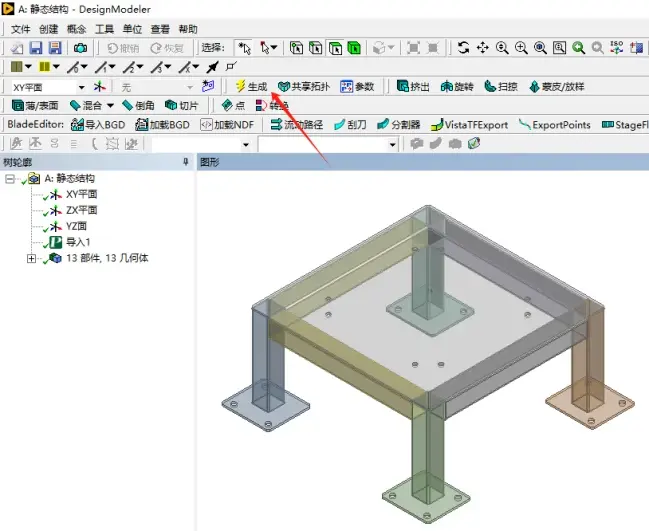Toggle the body selection filter (green cube)

point(354,48)
